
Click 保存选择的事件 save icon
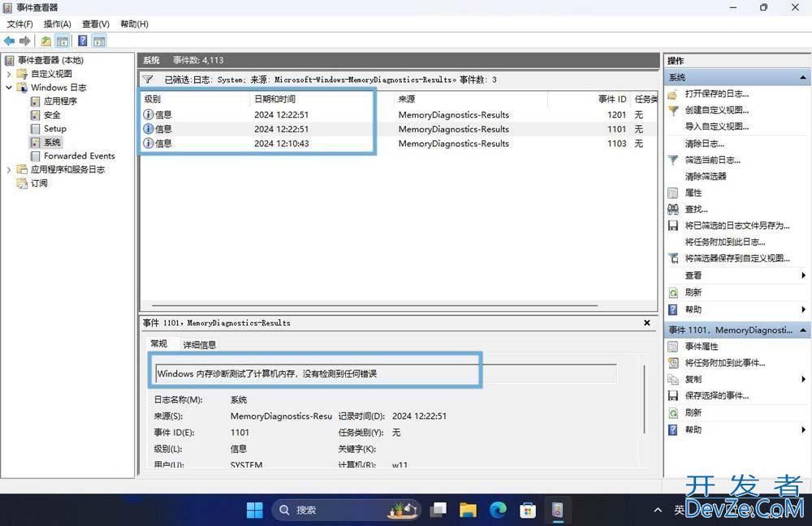pyautogui.click(x=672, y=395)
